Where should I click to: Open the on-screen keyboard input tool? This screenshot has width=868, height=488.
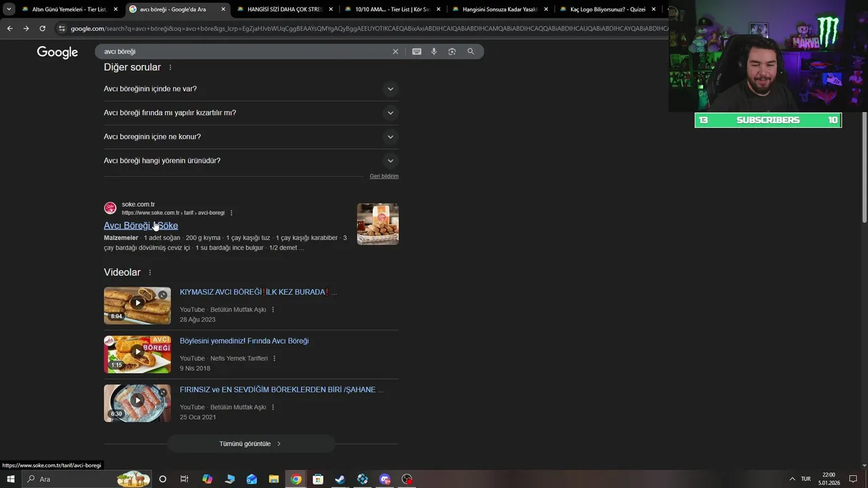pos(416,52)
